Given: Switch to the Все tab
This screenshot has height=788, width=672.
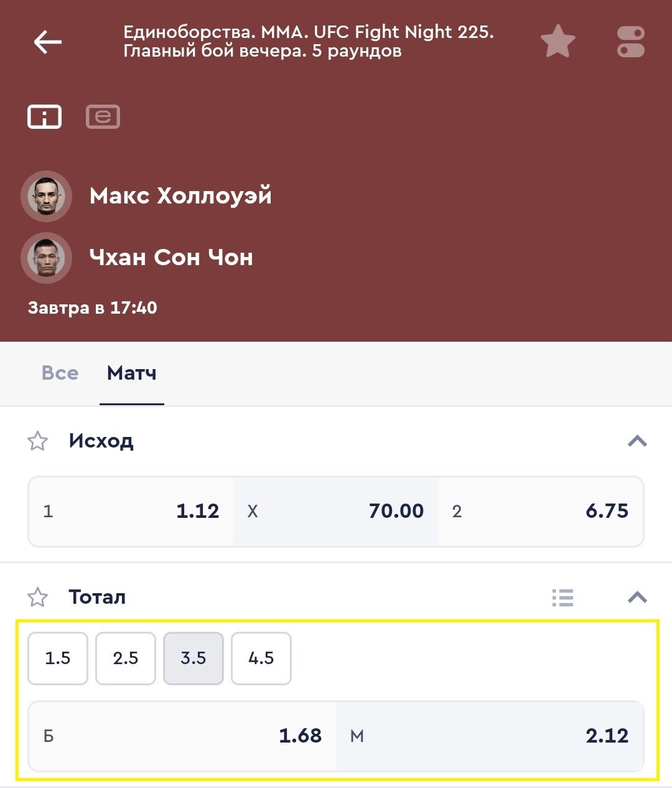Looking at the screenshot, I should [x=60, y=373].
